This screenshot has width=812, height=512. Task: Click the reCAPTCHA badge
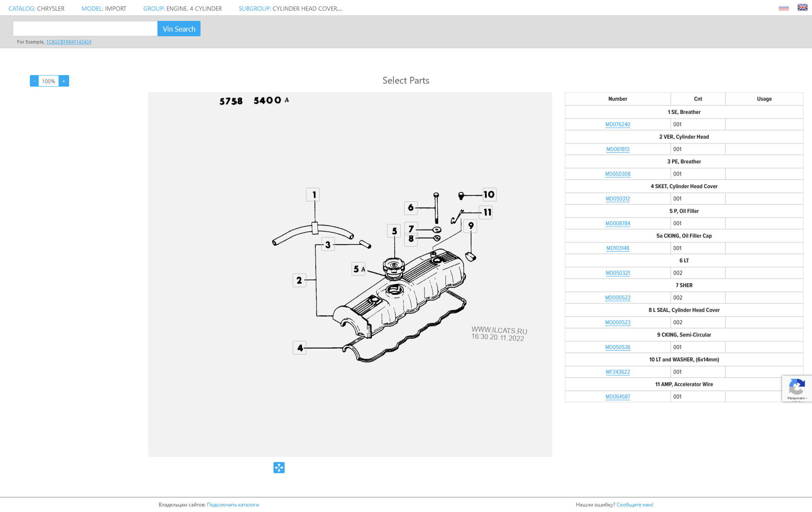coord(796,389)
